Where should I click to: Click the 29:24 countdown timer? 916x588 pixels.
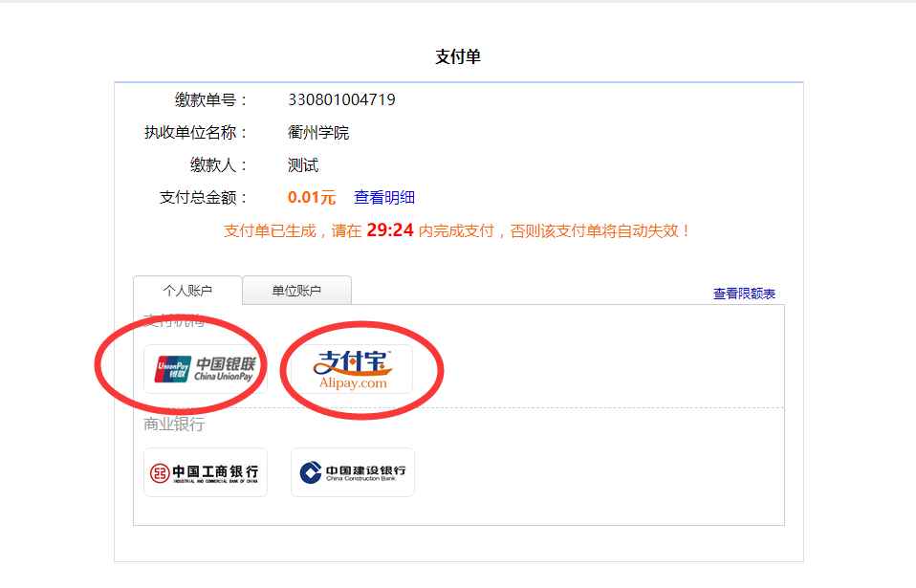coord(390,230)
